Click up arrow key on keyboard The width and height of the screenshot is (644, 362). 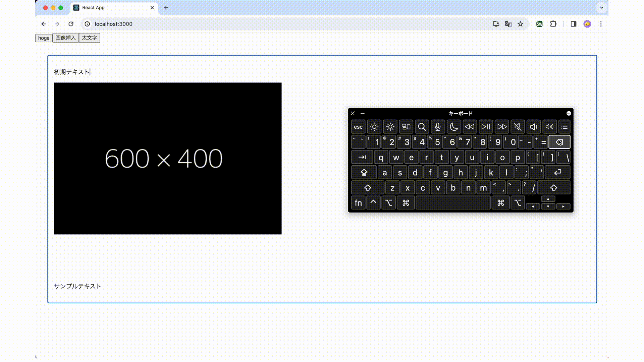tap(548, 199)
